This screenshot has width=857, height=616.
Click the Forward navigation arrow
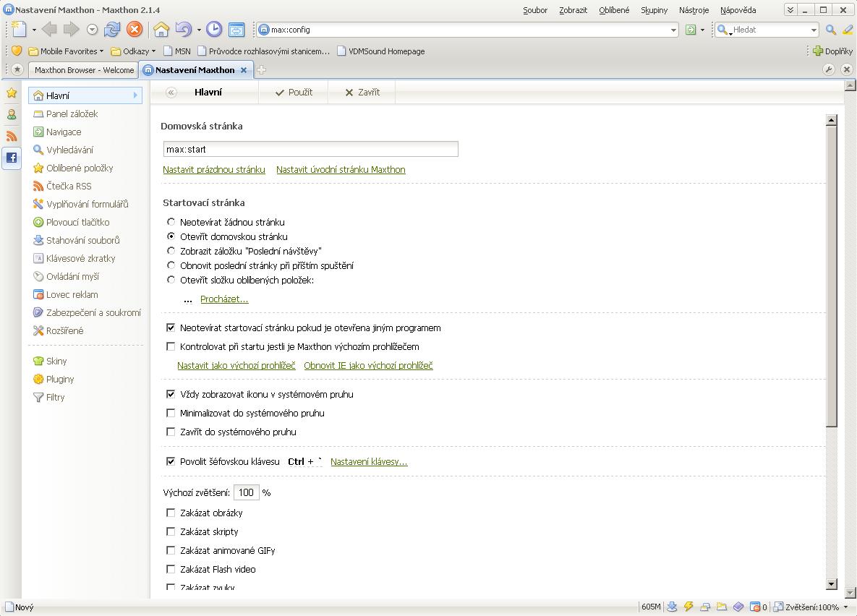71,30
